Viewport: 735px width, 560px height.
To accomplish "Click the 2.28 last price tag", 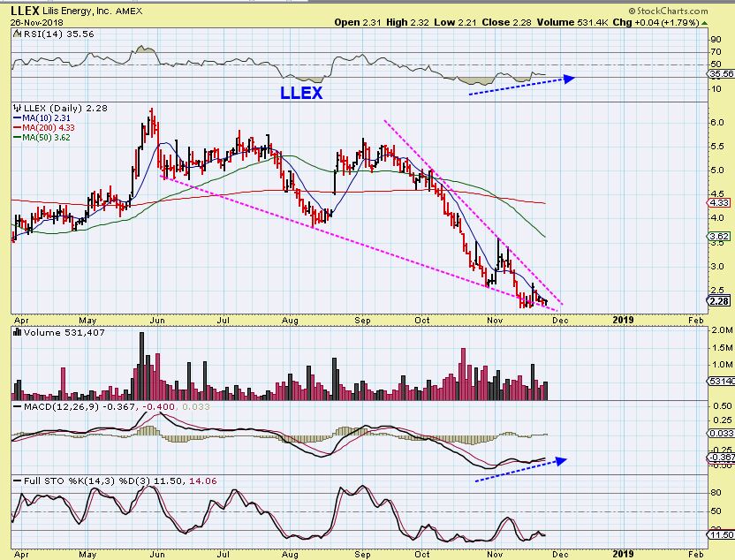I will (x=719, y=301).
